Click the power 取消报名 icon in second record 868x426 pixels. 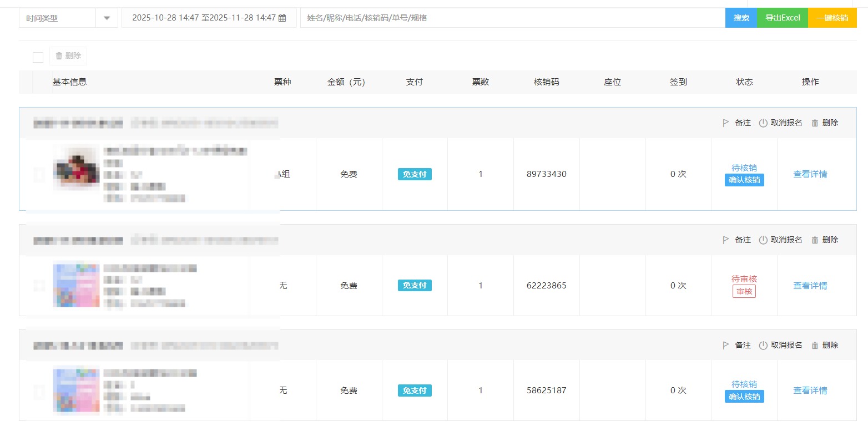tap(763, 240)
